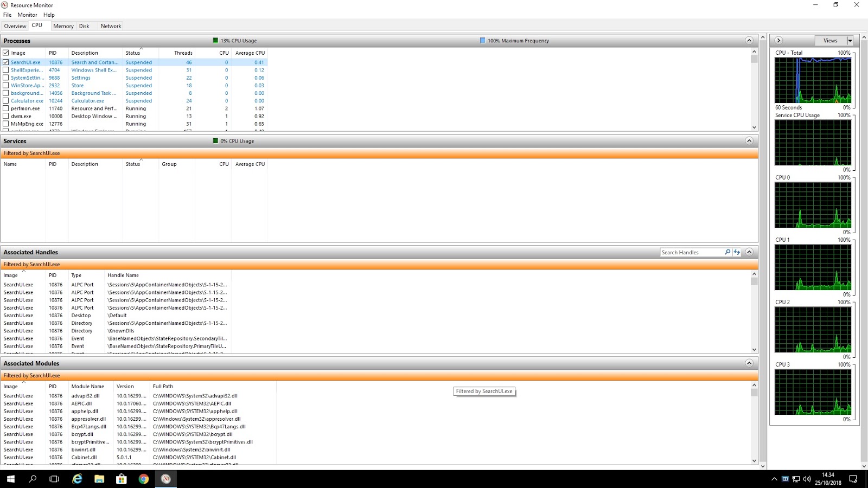Click the search icon in Search Handles box
868x488 pixels.
[x=727, y=252]
